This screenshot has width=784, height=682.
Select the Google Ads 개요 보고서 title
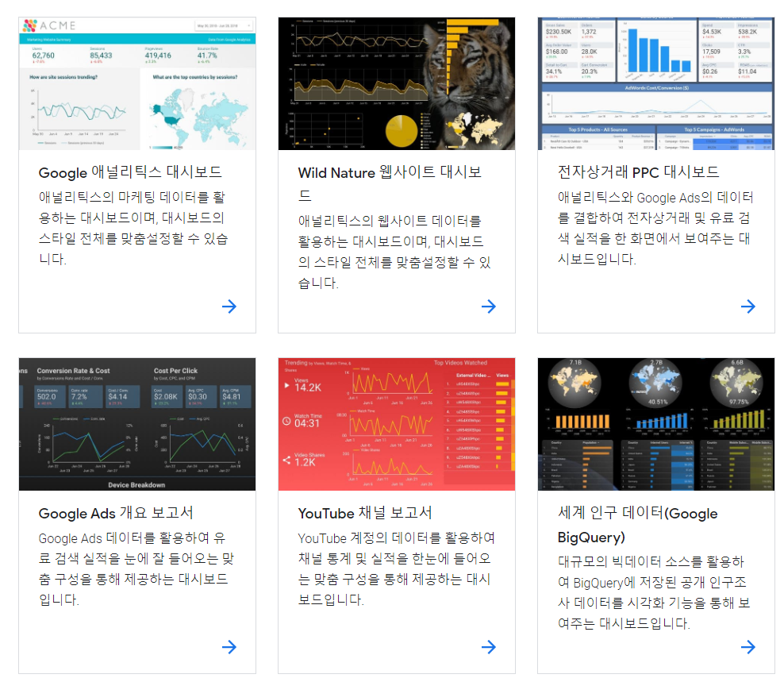click(x=116, y=514)
